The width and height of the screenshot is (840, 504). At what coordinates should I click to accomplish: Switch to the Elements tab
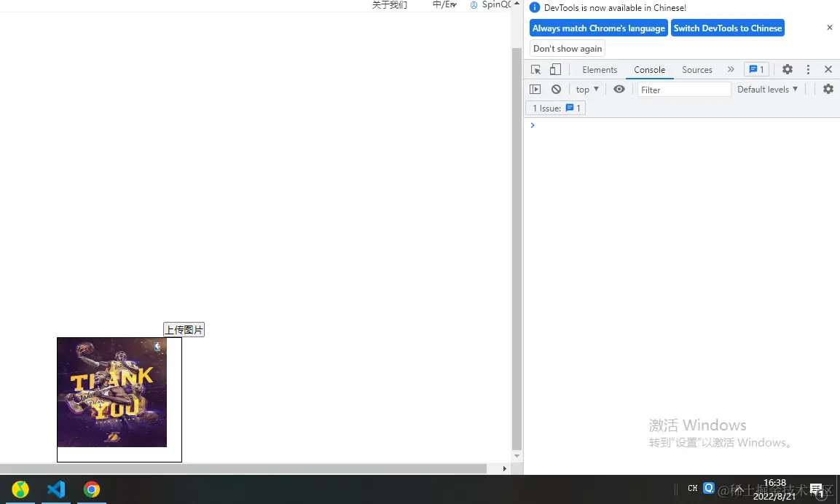[x=600, y=70]
